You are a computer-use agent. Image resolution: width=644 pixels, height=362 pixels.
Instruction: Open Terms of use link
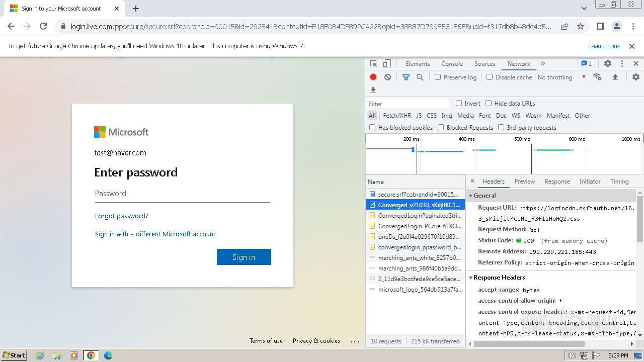pos(266,341)
